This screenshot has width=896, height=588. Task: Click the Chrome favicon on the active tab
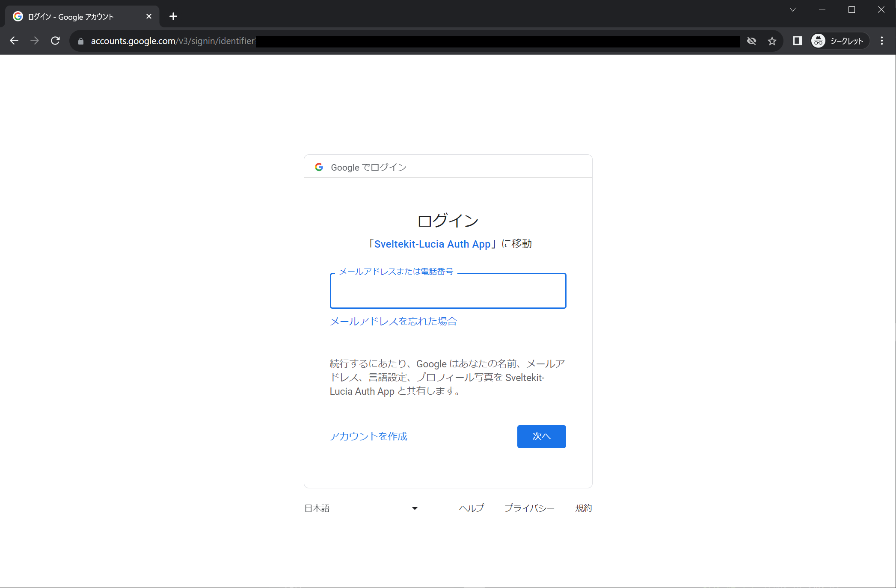click(18, 16)
